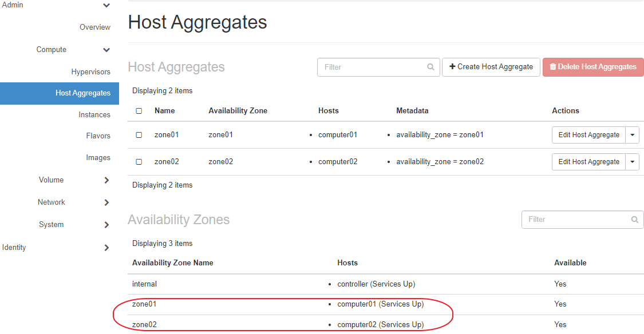
Task: Focus the Host Aggregates filter field
Action: tap(373, 67)
